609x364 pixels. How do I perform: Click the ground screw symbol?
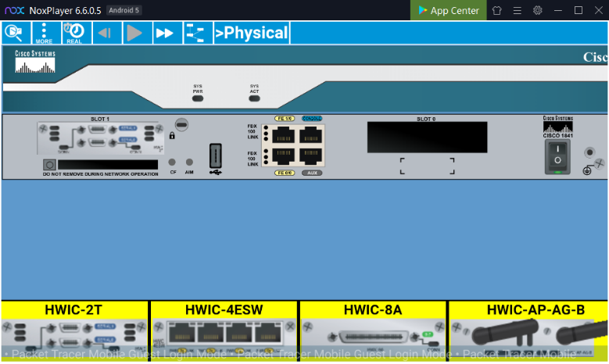587,170
